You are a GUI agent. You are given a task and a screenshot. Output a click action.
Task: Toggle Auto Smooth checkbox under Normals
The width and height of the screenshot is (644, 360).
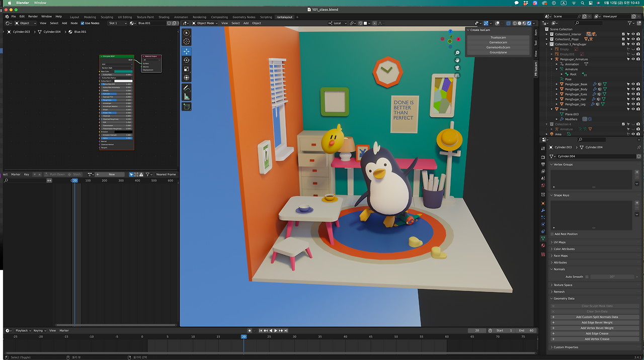click(587, 277)
